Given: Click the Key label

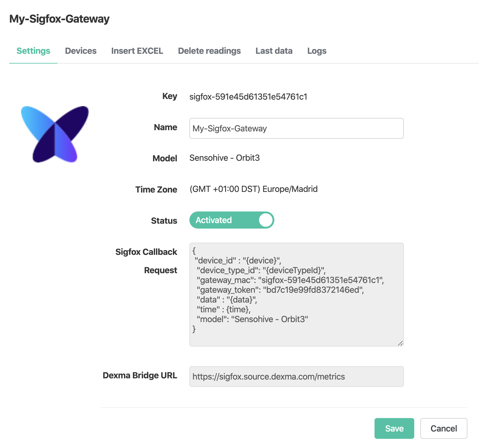Looking at the screenshot, I should [170, 96].
